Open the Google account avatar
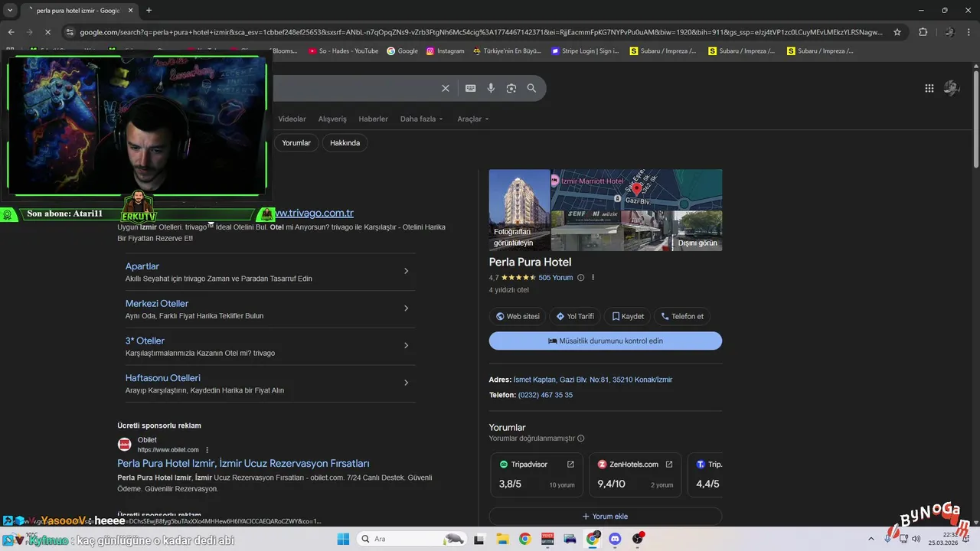 (952, 88)
